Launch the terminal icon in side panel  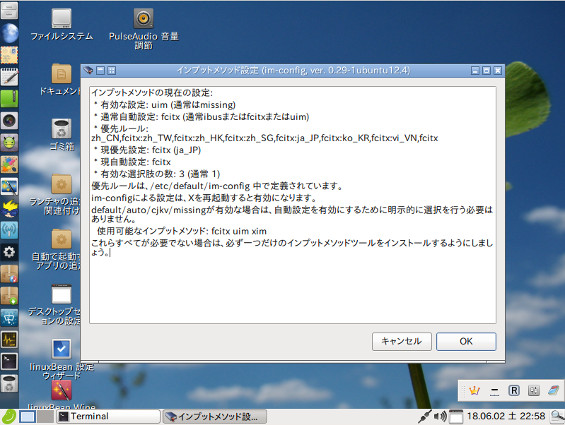point(9,361)
